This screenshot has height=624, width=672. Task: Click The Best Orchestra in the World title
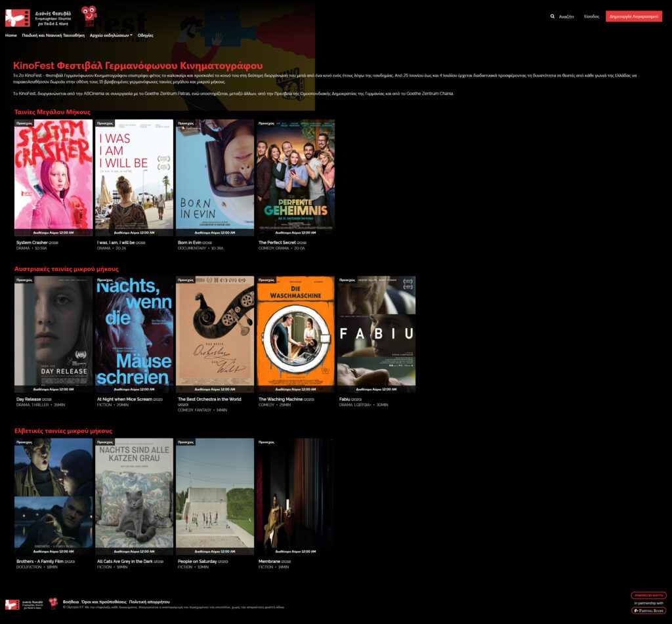[x=209, y=399]
